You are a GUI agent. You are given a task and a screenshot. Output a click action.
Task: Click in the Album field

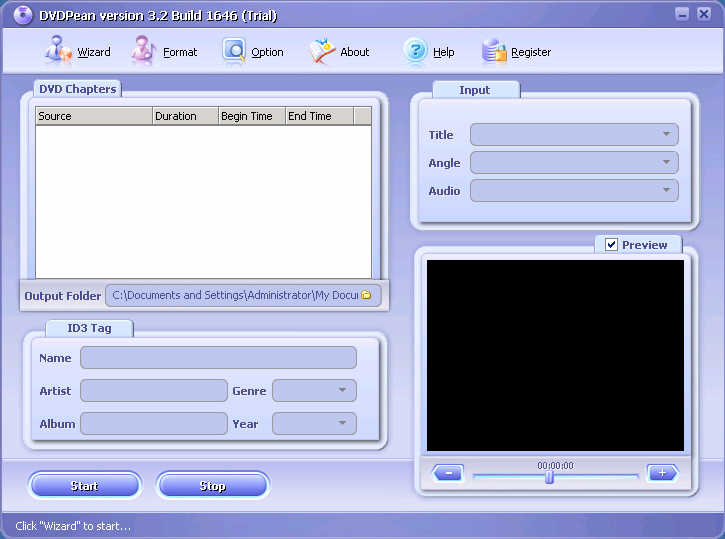coord(154,423)
